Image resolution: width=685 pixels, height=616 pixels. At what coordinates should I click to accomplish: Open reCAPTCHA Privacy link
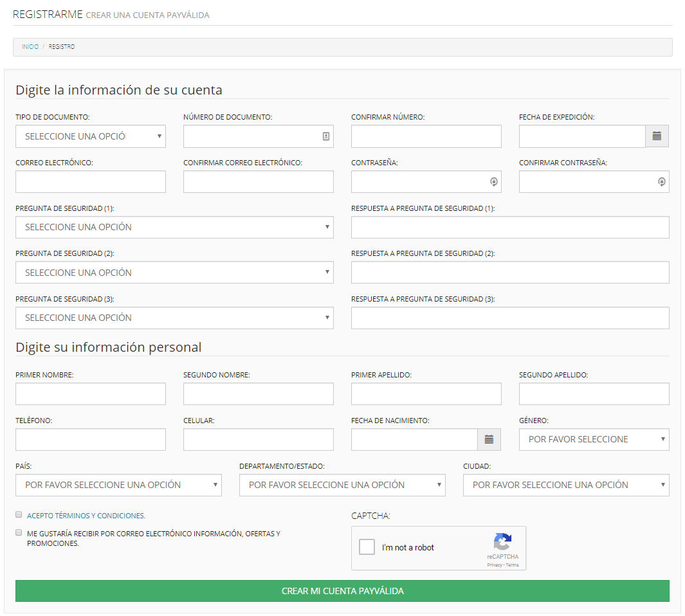(x=495, y=565)
